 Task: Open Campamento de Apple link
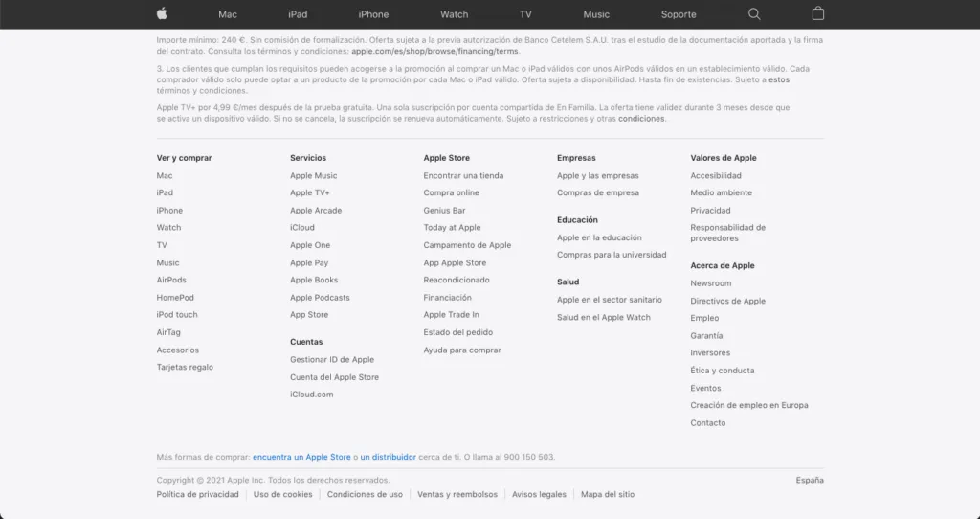coord(467,245)
